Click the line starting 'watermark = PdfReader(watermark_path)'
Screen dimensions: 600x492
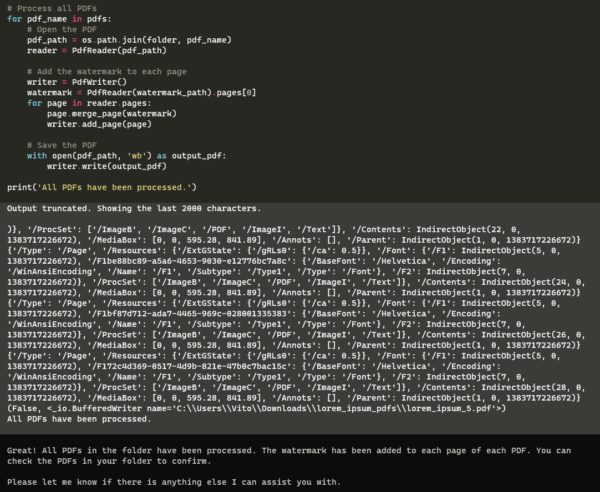(x=142, y=93)
